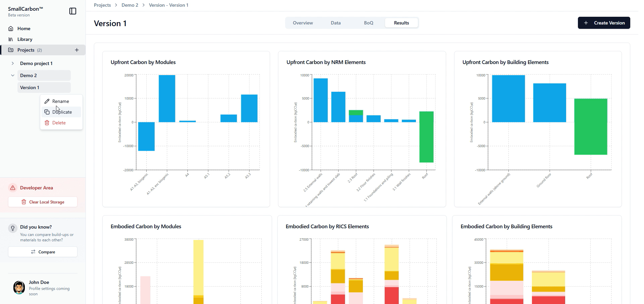Click the Home house icon
Screen dimensions: 644x304
11,28
